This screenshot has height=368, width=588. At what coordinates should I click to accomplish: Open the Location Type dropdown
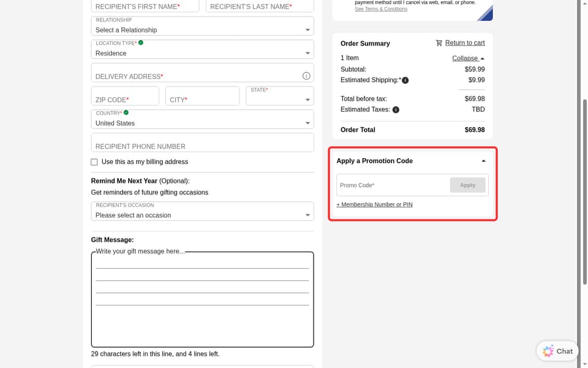point(202,49)
